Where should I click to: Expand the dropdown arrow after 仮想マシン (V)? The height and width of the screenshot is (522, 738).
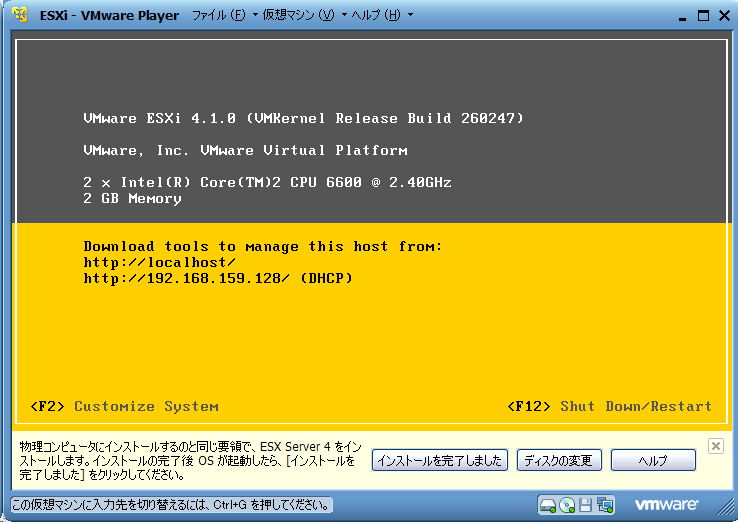point(344,15)
